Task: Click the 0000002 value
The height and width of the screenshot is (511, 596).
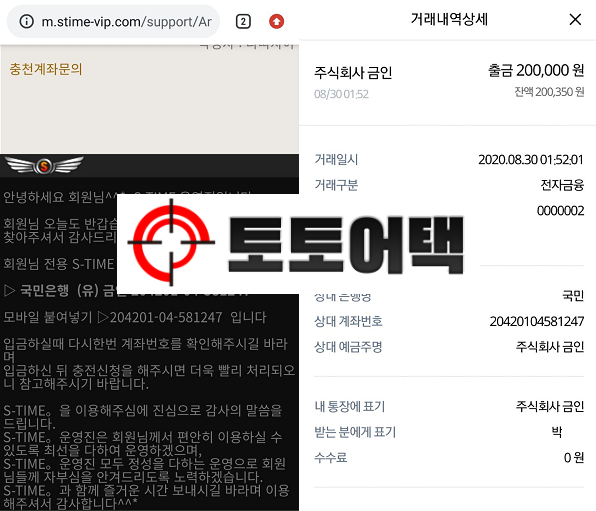Action: pyautogui.click(x=560, y=211)
